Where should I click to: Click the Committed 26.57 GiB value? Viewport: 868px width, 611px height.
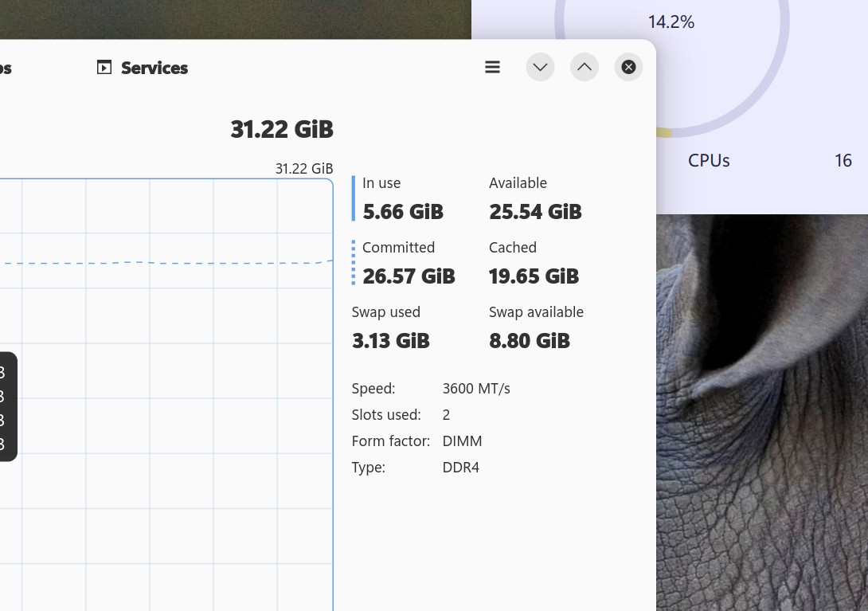tap(409, 276)
